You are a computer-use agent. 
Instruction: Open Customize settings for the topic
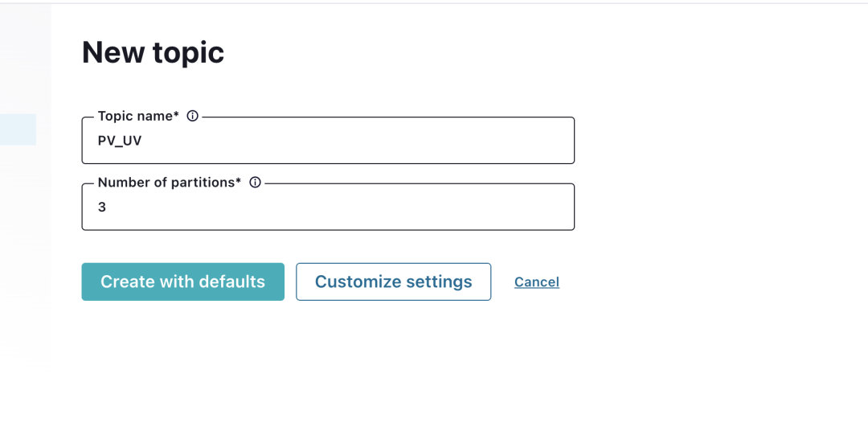(393, 282)
